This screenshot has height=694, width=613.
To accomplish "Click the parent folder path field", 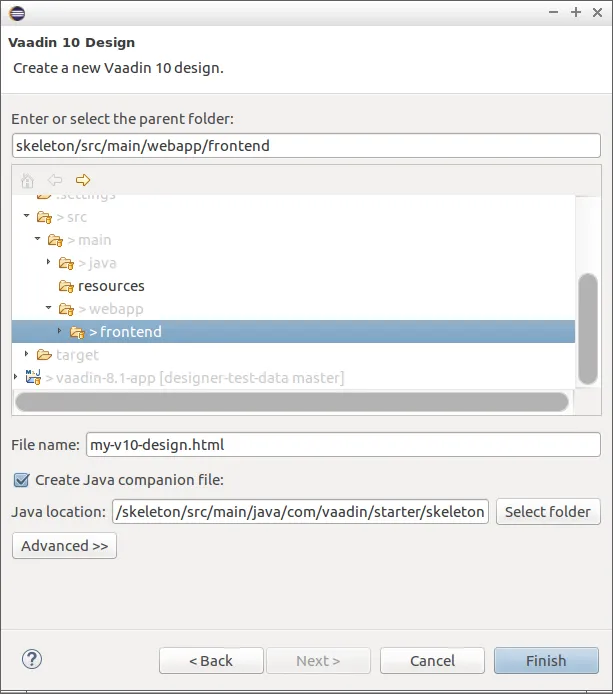I will pos(306,146).
